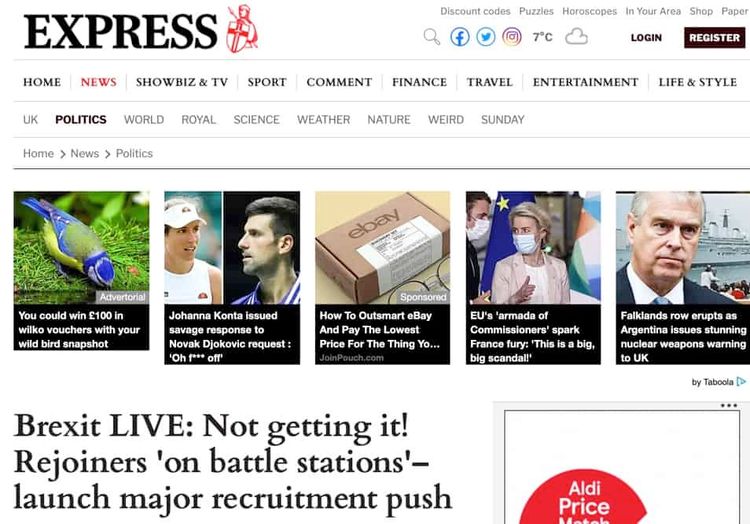Click the LOGIN link
This screenshot has width=750, height=524.
(646, 37)
